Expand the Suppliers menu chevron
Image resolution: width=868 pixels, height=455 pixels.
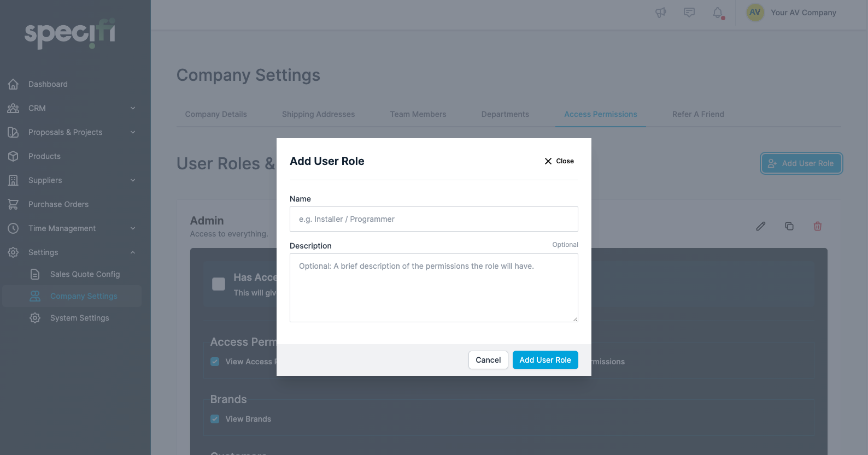tap(133, 180)
